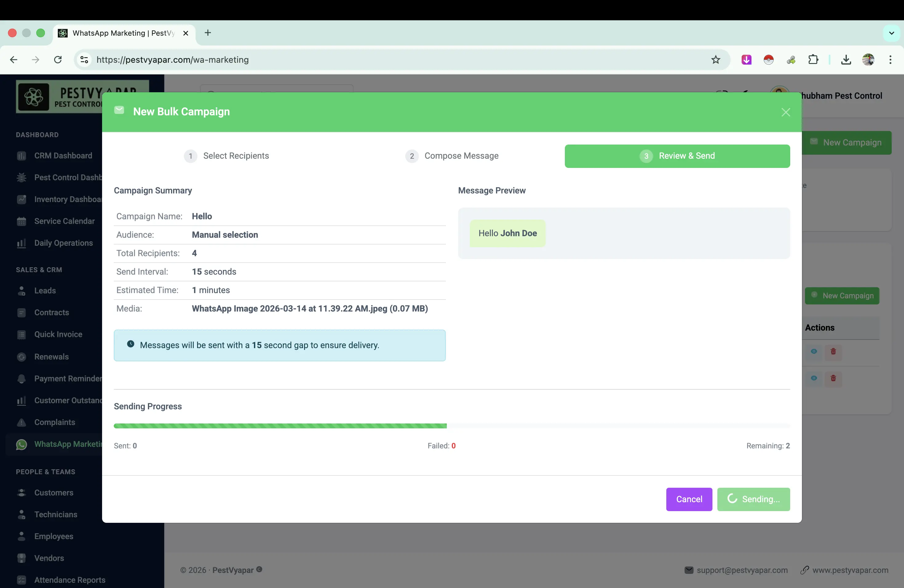
Task: Delete a campaign with the trash icon
Action: coord(833,352)
